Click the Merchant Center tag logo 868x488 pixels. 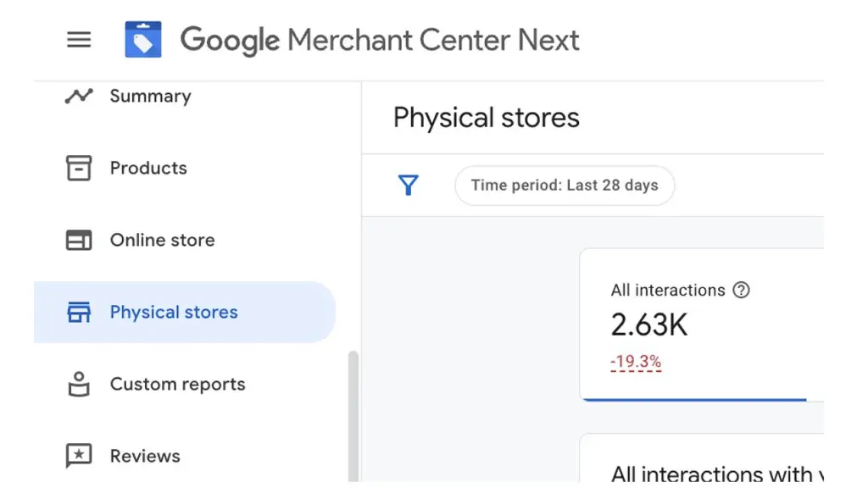click(142, 40)
